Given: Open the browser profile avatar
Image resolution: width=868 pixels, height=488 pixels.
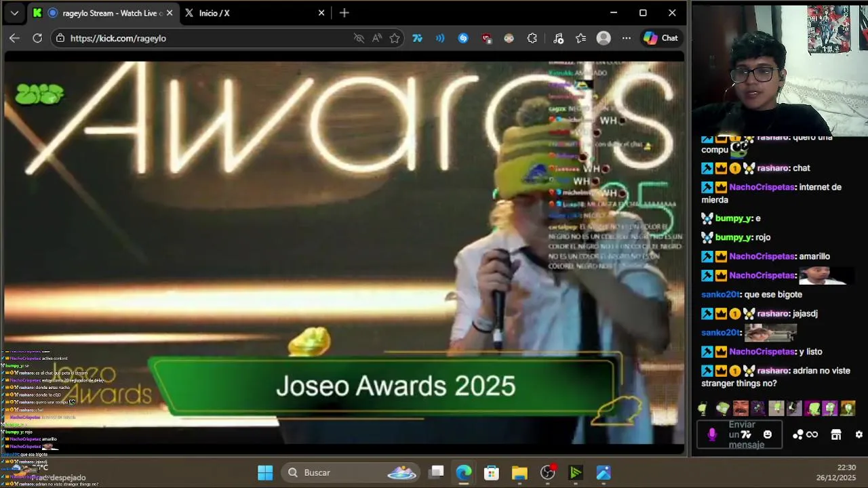Looking at the screenshot, I should (604, 38).
